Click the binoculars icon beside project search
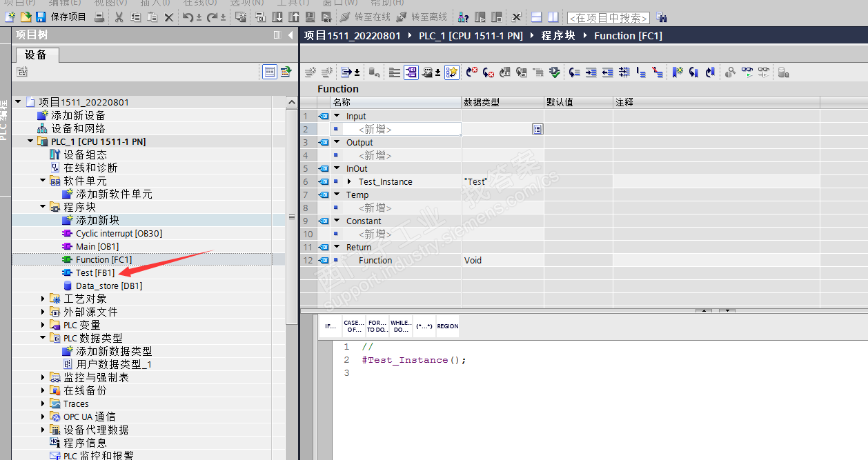This screenshot has height=460, width=868. (661, 17)
